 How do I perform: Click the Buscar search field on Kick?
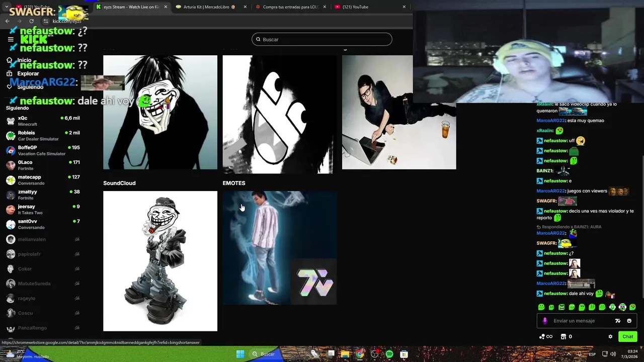click(x=322, y=39)
